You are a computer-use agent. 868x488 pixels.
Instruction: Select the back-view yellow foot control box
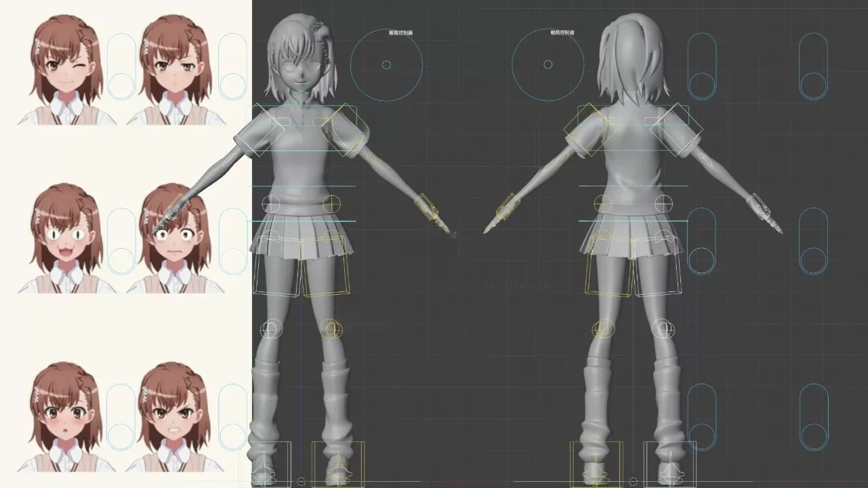pyautogui.click(x=596, y=464)
